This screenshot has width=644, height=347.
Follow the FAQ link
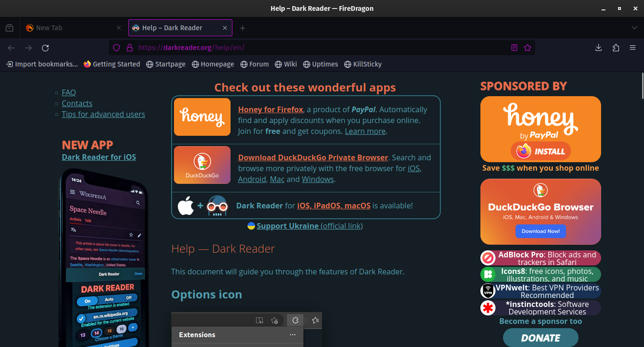[x=69, y=92]
